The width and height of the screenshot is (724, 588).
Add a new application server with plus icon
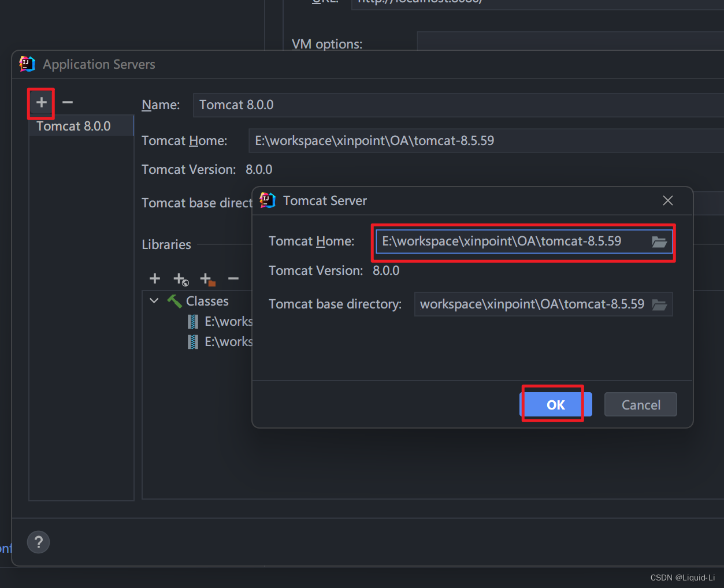click(41, 103)
